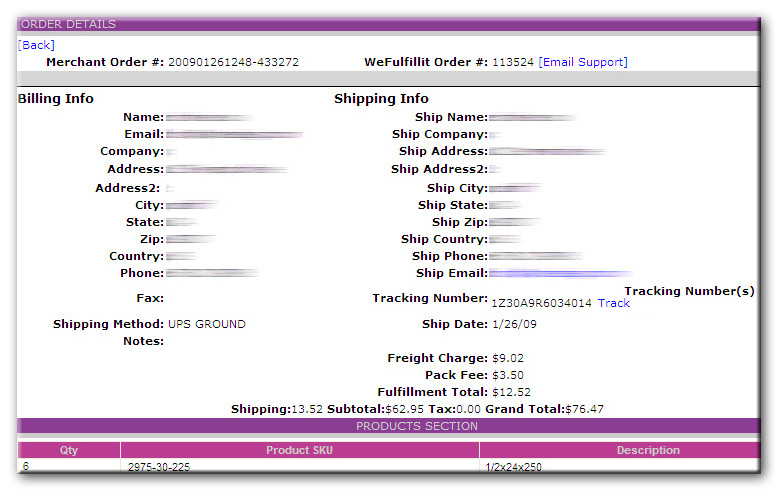
Task: Select WeFulfillit order number 113524
Action: tap(513, 62)
